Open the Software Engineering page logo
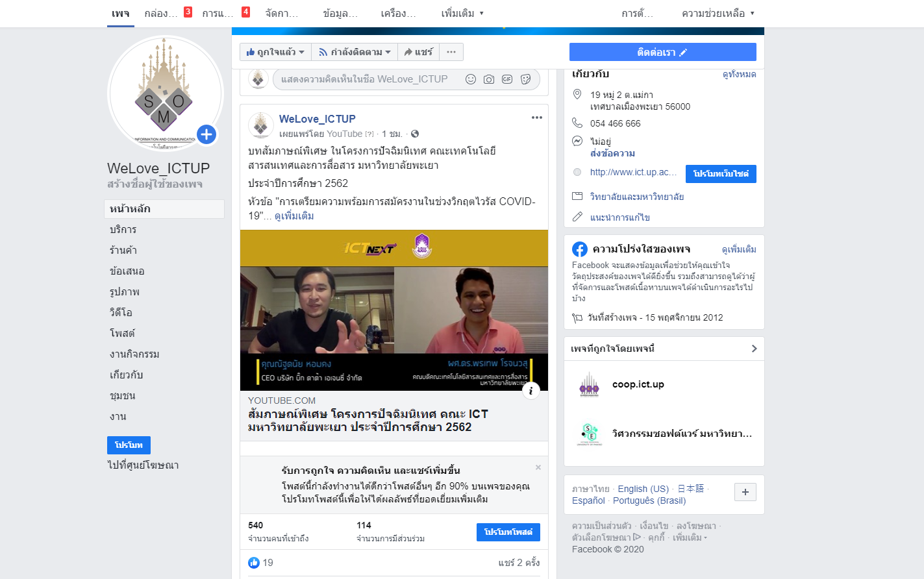The width and height of the screenshot is (924, 579). click(589, 434)
